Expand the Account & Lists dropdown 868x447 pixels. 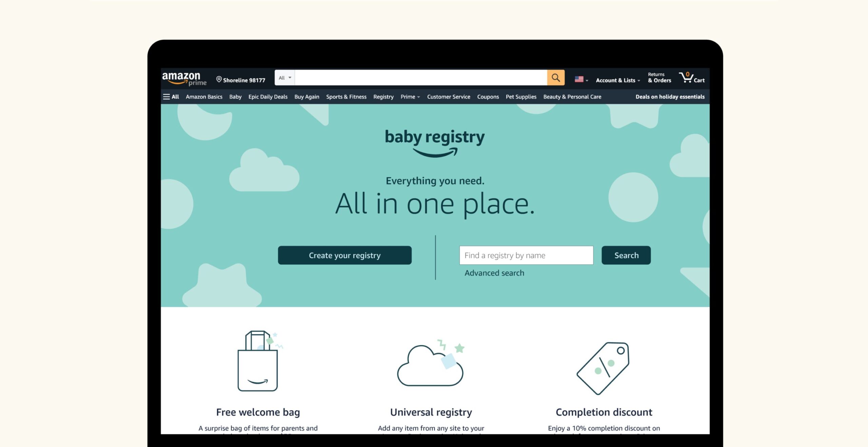(x=617, y=80)
